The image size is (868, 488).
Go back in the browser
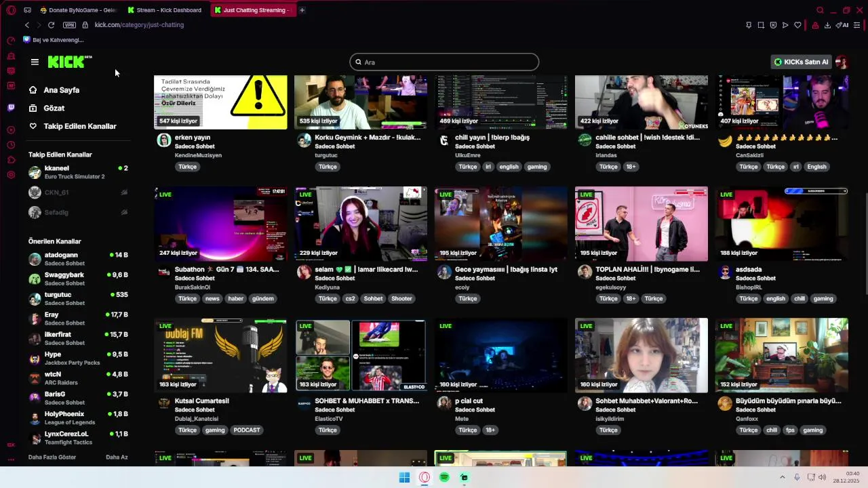point(27,25)
